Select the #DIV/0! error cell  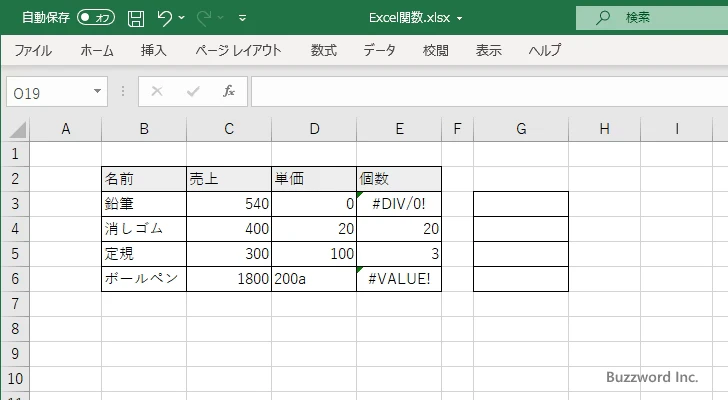tap(399, 204)
